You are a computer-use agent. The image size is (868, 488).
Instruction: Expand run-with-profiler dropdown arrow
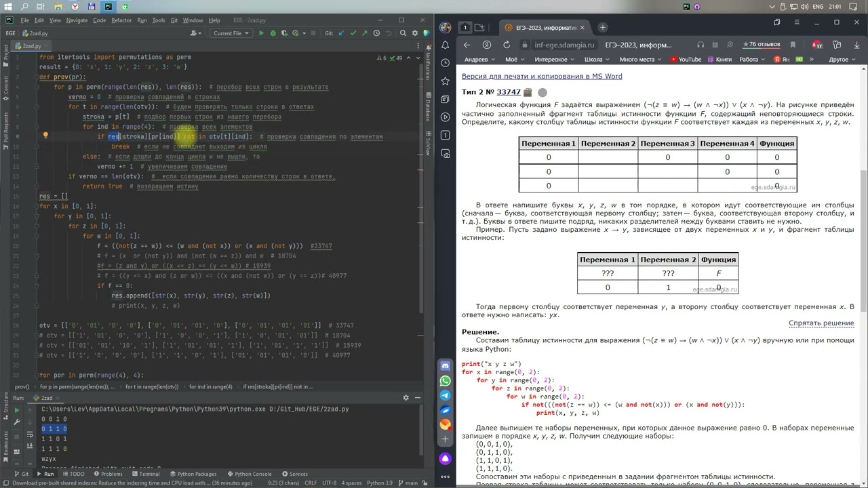coord(304,33)
